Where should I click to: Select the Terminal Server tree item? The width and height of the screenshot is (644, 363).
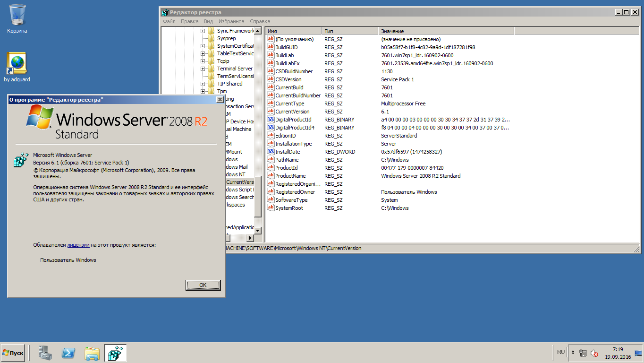(x=235, y=69)
